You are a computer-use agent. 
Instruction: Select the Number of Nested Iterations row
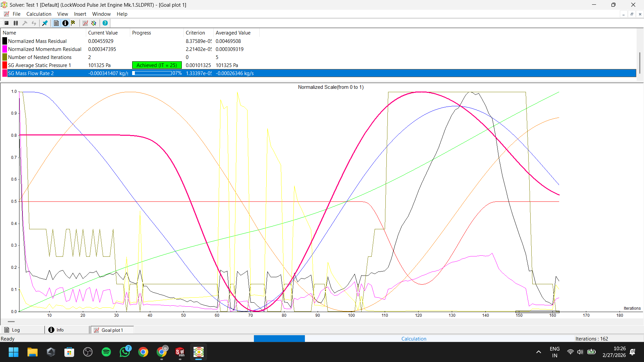tap(319, 57)
